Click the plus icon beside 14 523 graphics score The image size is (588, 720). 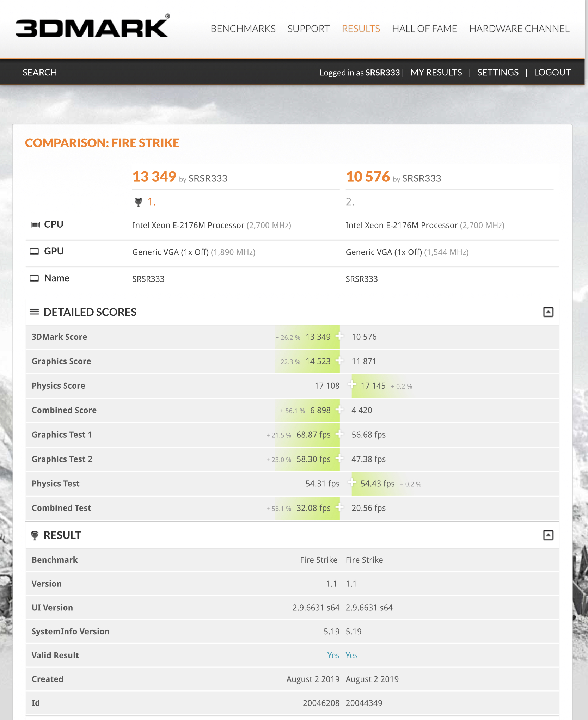(339, 361)
